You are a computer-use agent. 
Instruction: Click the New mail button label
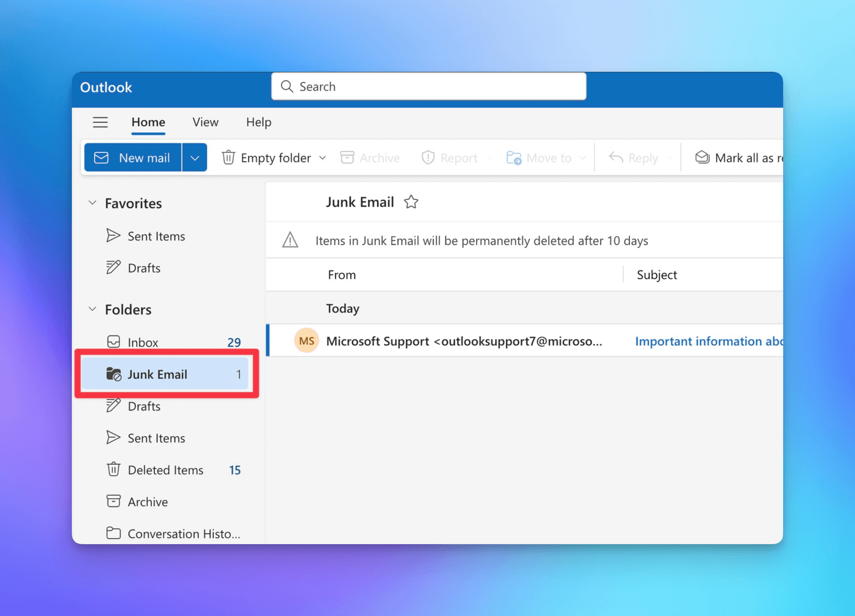(x=144, y=158)
